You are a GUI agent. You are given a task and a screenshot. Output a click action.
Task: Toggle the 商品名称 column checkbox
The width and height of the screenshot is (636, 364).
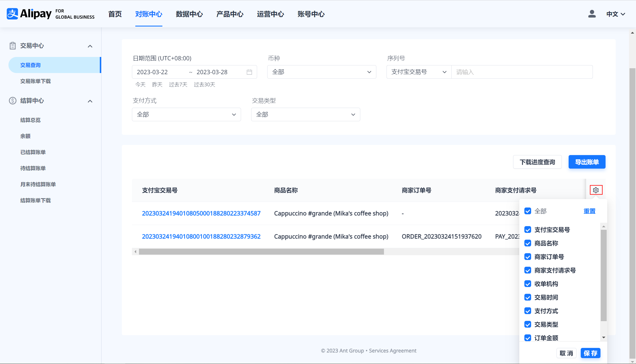pyautogui.click(x=528, y=243)
